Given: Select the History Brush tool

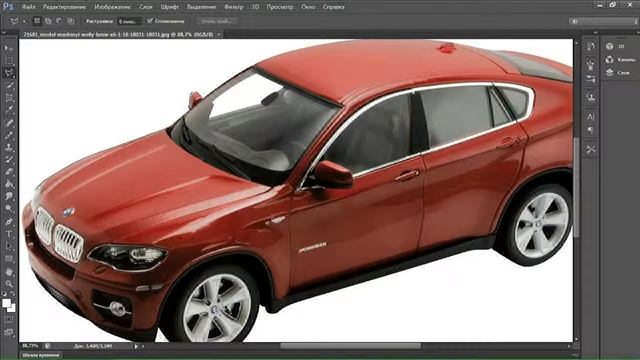Looking at the screenshot, I should 9,159.
